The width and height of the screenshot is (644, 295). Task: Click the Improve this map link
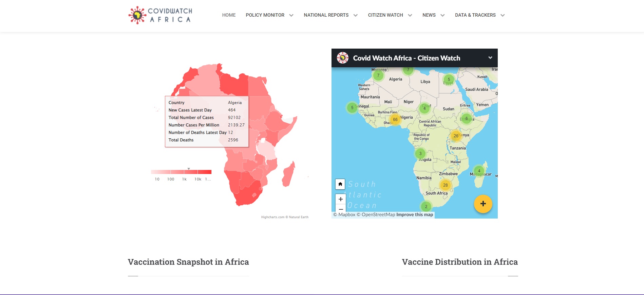pos(415,215)
